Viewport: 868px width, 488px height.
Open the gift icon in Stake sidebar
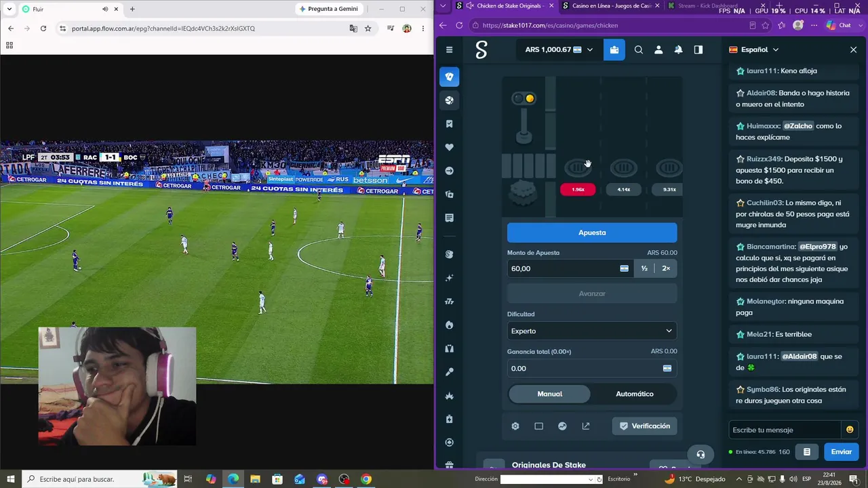tap(449, 465)
